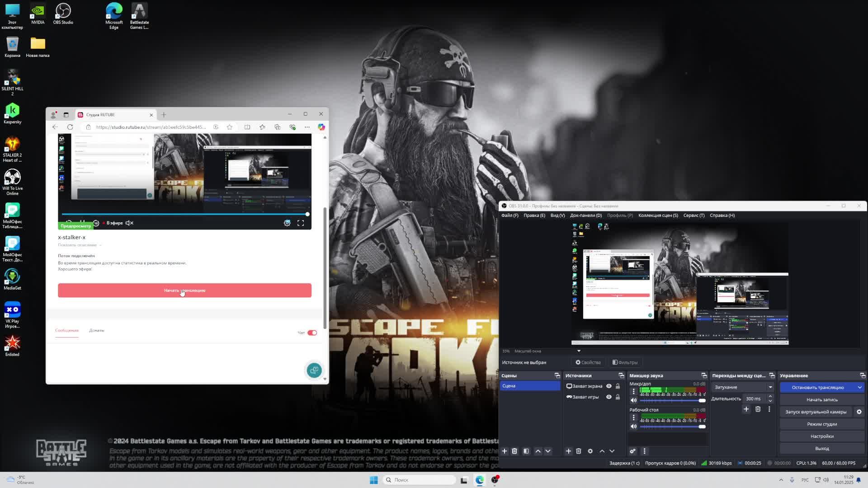Add a scene transition with plus icon
The height and width of the screenshot is (488, 868).
click(746, 409)
